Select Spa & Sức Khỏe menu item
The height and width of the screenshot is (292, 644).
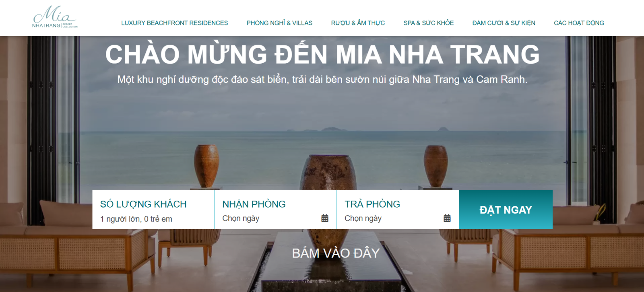(429, 23)
